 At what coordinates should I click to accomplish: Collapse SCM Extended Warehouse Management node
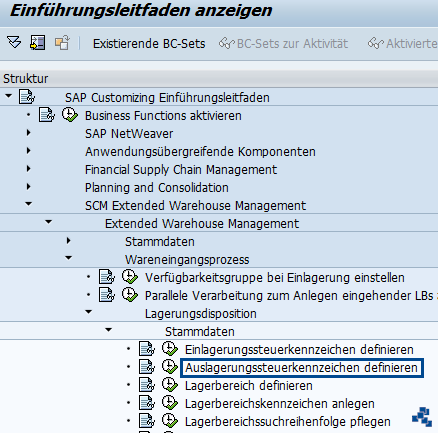click(29, 204)
